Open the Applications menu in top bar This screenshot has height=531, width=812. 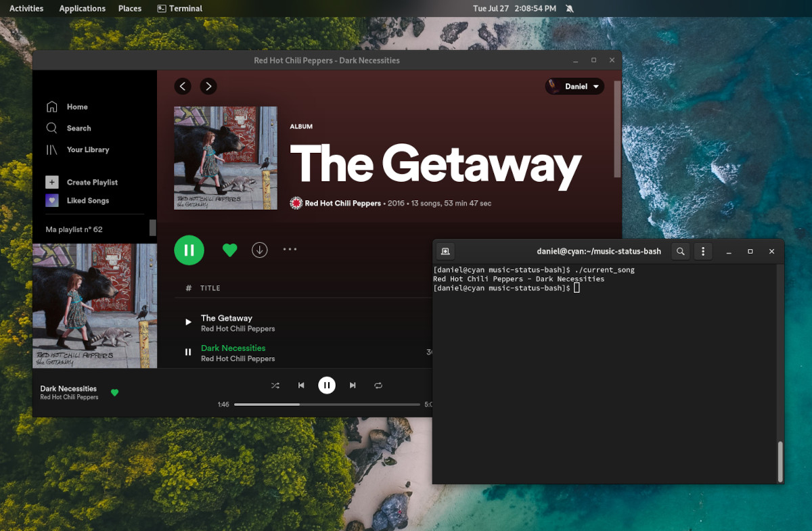[x=82, y=8]
